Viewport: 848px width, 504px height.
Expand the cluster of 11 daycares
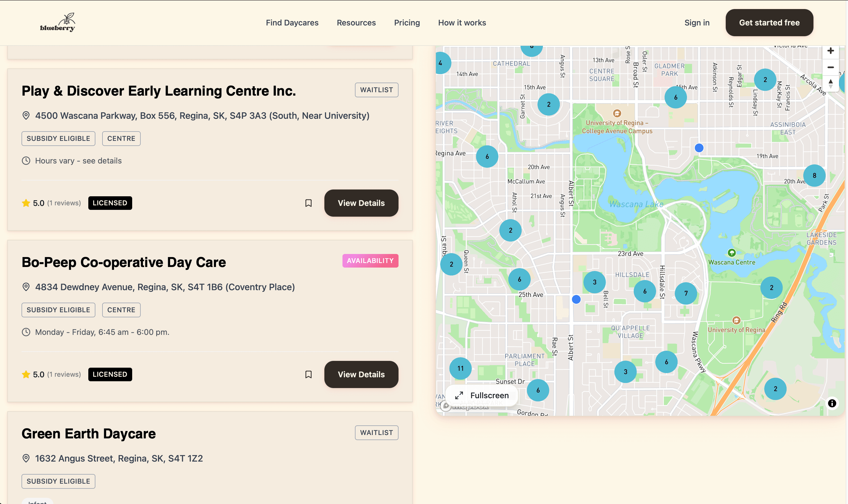coord(460,368)
